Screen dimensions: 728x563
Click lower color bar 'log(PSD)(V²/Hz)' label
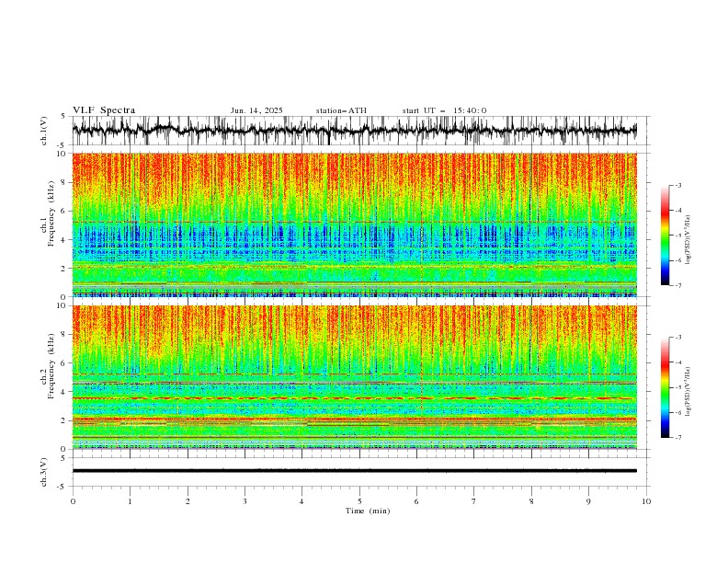click(688, 392)
